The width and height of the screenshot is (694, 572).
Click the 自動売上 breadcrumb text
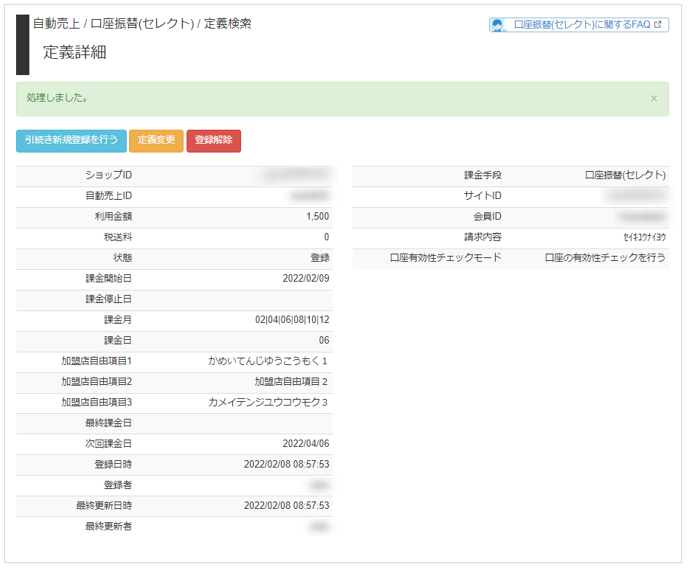56,23
